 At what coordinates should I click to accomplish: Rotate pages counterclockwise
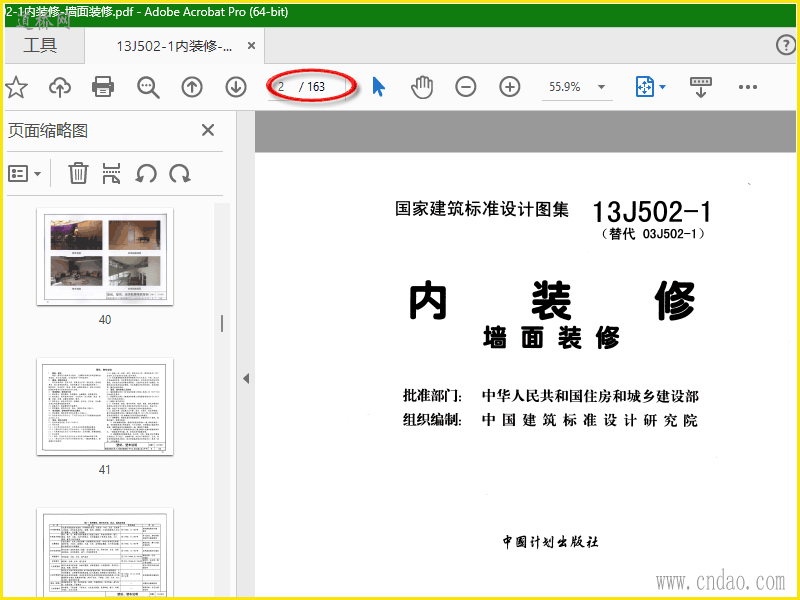146,174
